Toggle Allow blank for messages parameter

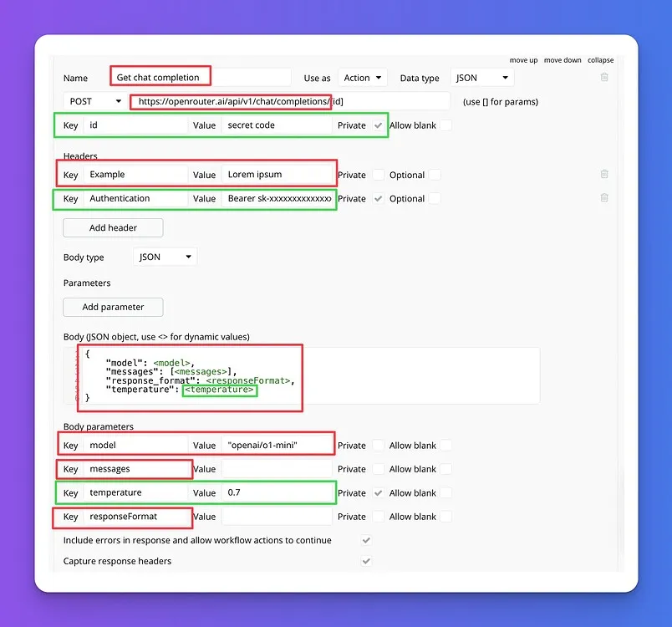point(445,469)
